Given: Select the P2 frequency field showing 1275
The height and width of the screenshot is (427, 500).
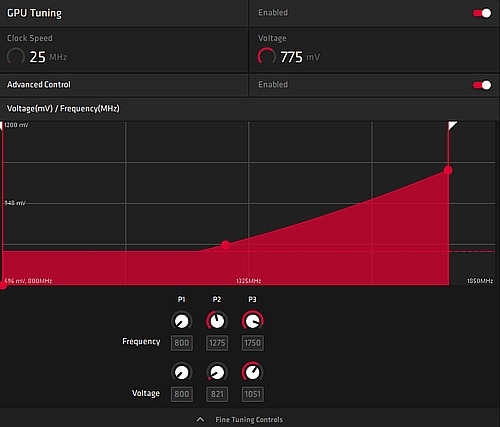Looking at the screenshot, I should coord(217,343).
